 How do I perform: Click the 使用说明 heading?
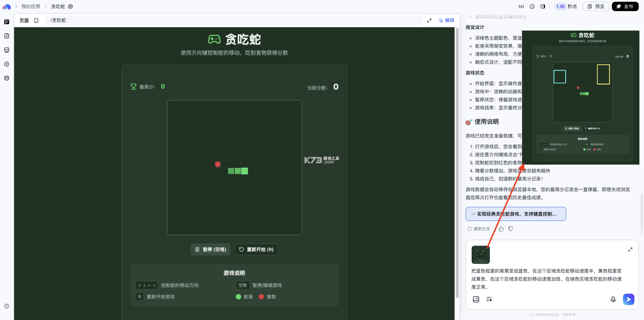(486, 122)
